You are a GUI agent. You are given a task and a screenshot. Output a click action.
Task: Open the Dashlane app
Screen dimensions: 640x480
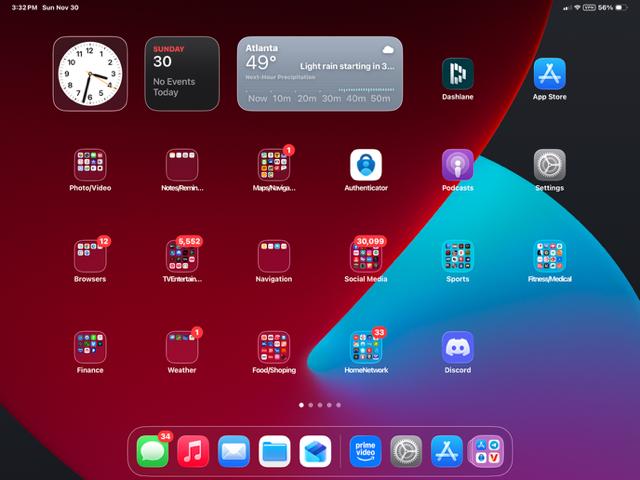coord(458,74)
